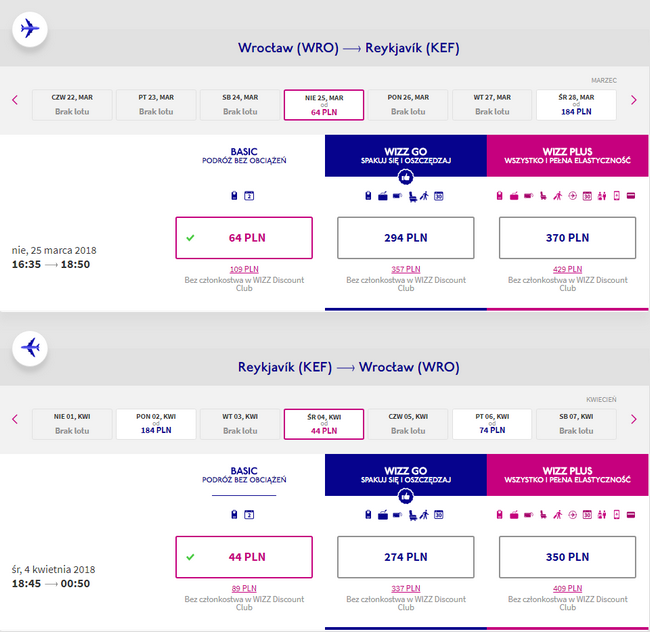Show earlier return dates before NIE 01 KWI

[x=15, y=419]
